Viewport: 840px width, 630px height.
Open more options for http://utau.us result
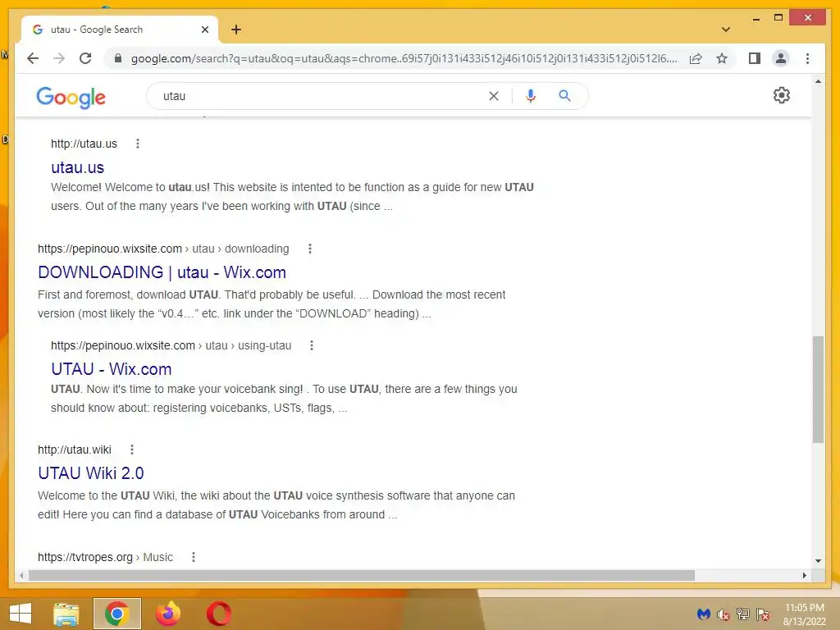pyautogui.click(x=138, y=144)
